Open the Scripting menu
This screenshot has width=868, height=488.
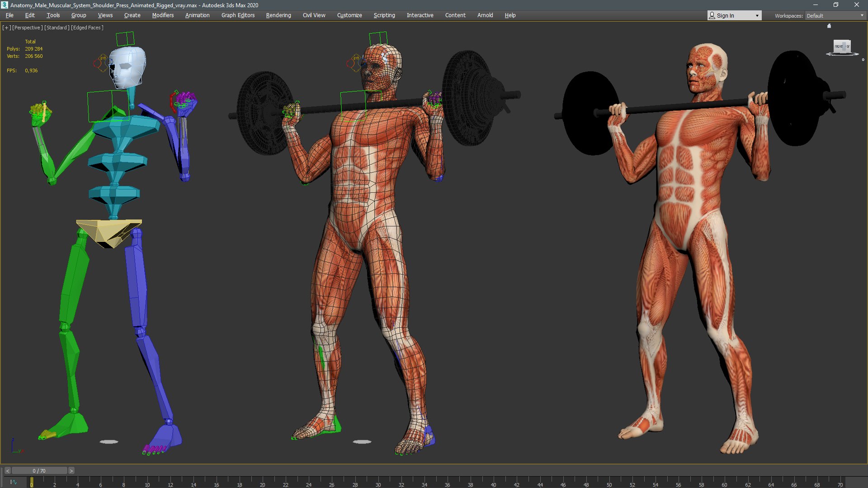pos(384,15)
